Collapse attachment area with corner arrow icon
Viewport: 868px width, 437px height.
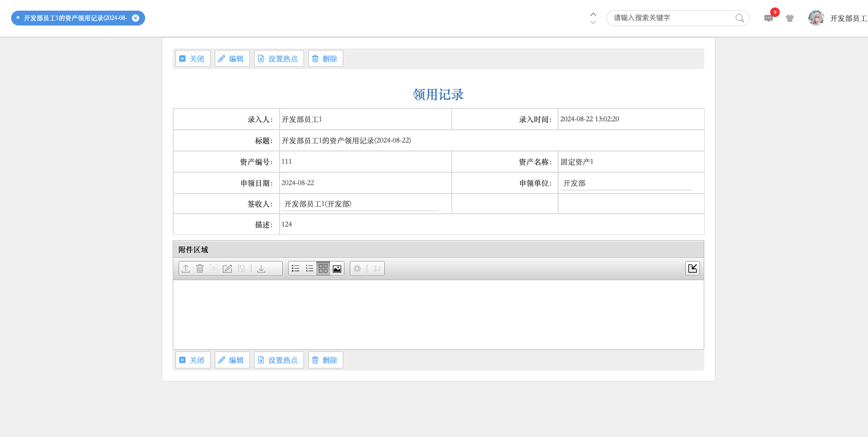(692, 268)
